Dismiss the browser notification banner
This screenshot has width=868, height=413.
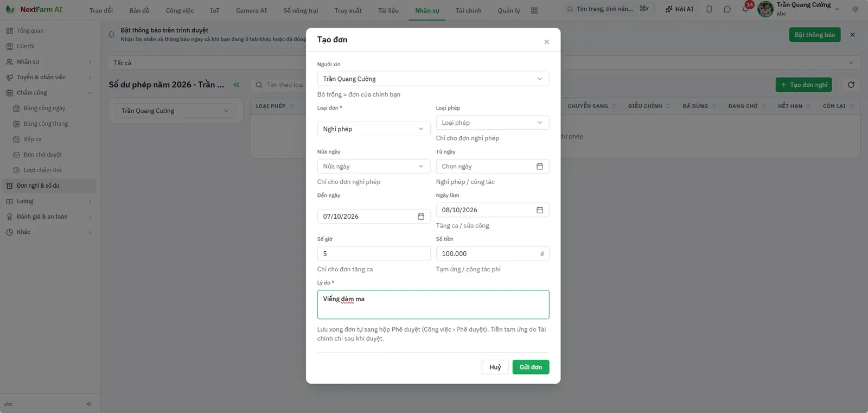coord(852,35)
